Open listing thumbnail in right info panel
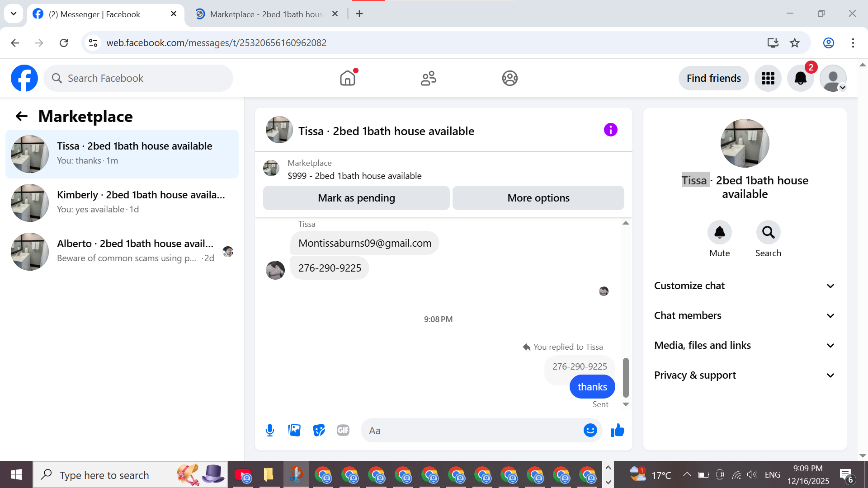Image resolution: width=868 pixels, height=488 pixels. [745, 143]
